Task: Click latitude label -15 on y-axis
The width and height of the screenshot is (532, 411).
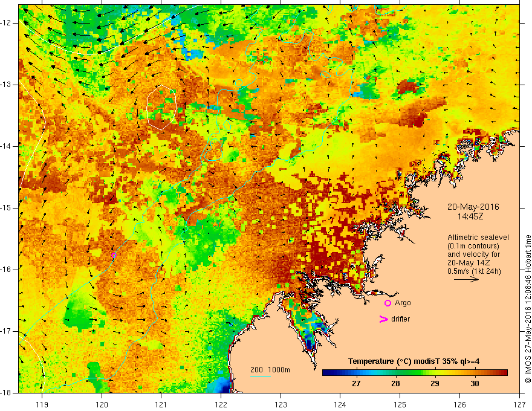Action: click(x=6, y=208)
